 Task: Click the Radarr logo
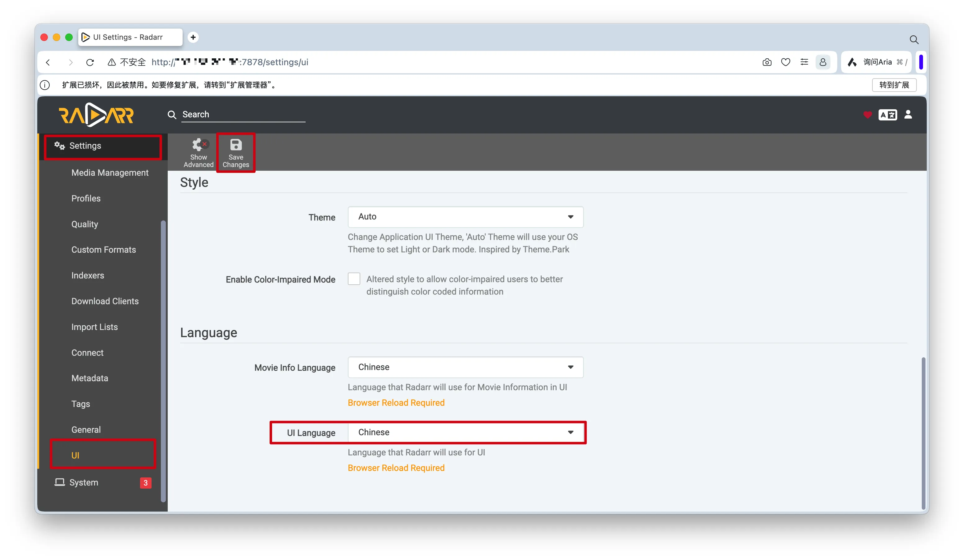96,115
